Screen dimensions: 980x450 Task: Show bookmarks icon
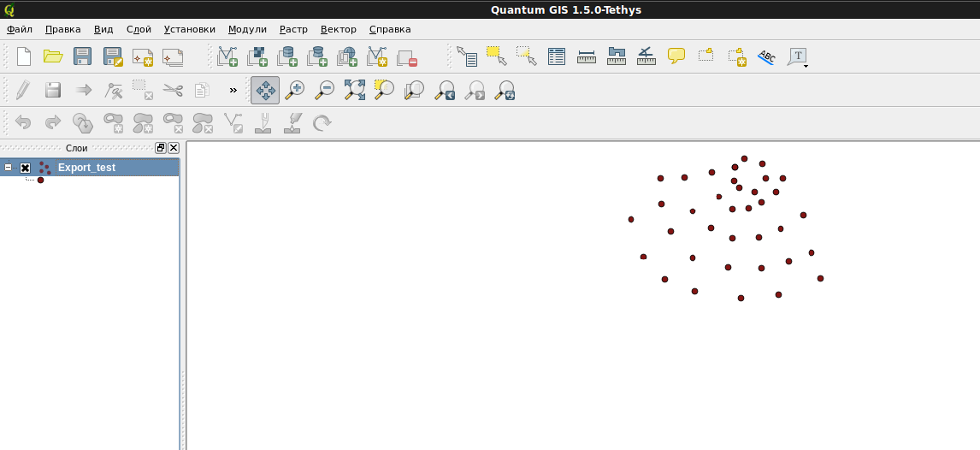click(x=706, y=55)
